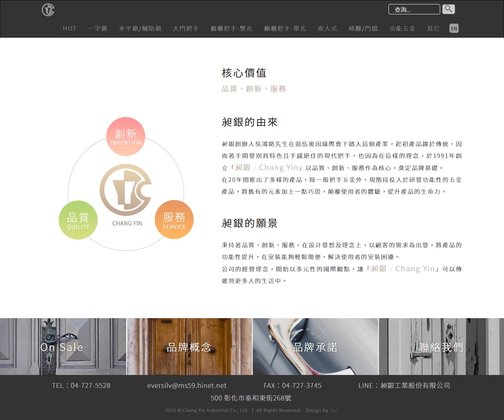Open the 品牌概念 banner tile
Viewport: 504px width, 420px height.
(189, 347)
